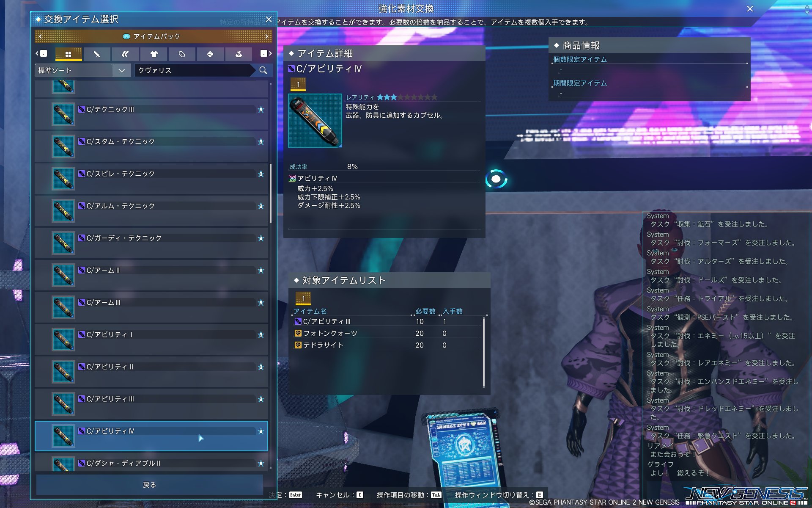Select the C/ダシャ・ディアブルⅡ row

[151, 462]
